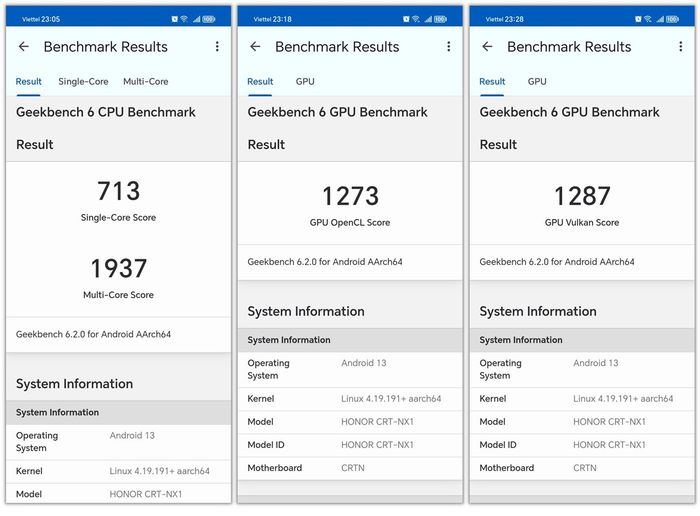This screenshot has width=700, height=516.
Task: Tap Kernel row in Vulkan screen
Action: [582, 399]
